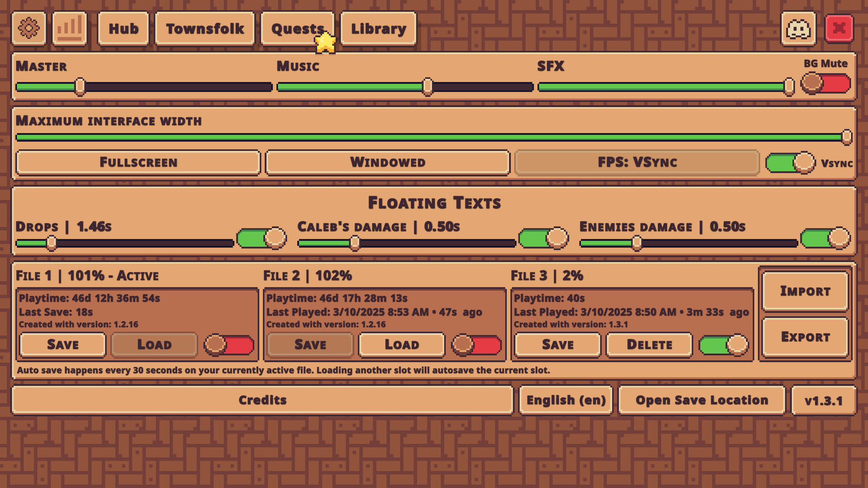Open the Library tab
Viewport: 868px width, 488px height.
coord(378,28)
